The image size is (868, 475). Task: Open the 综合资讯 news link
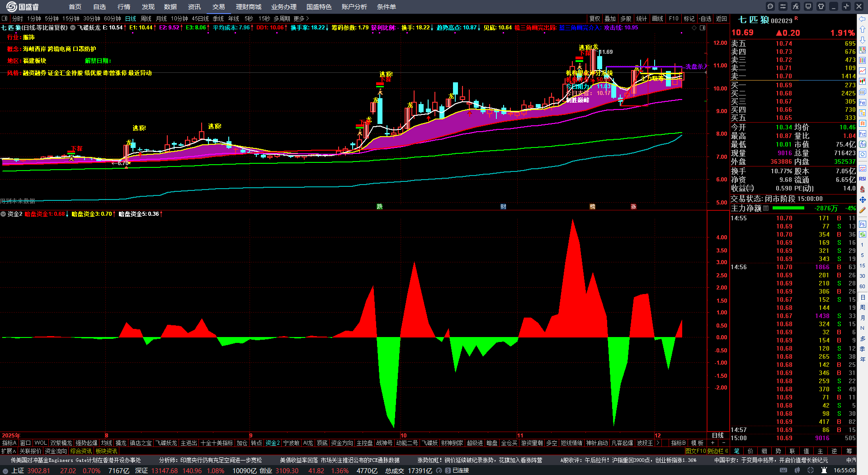81,451
